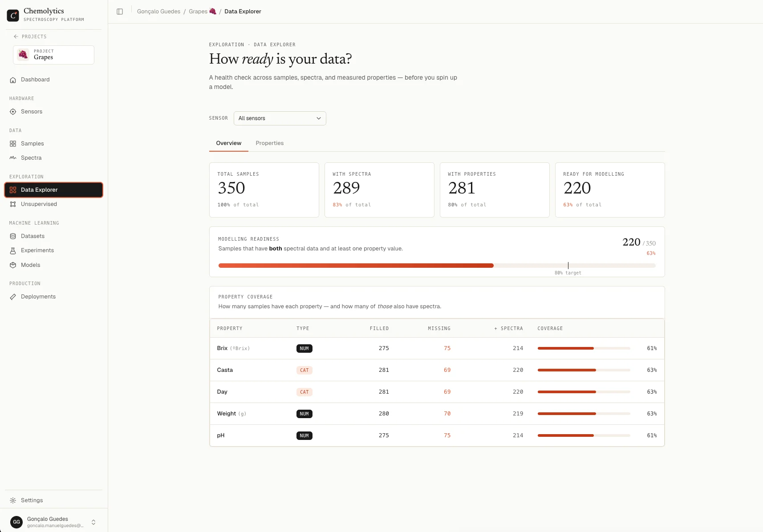Click the back arrow beside Projects
The height and width of the screenshot is (532, 763).
coord(16,36)
